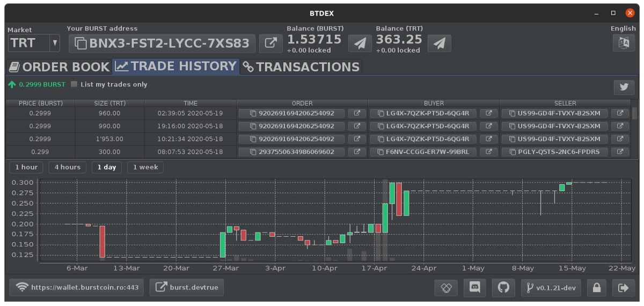Switch chart to 1 week interval
This screenshot has width=644, height=306.
click(145, 167)
